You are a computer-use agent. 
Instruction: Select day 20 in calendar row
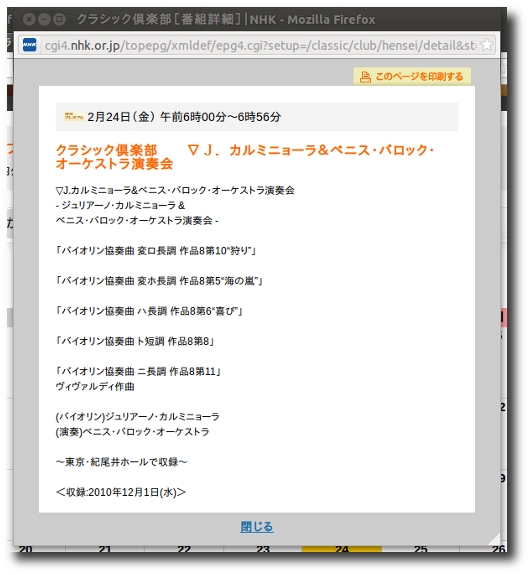point(26,549)
